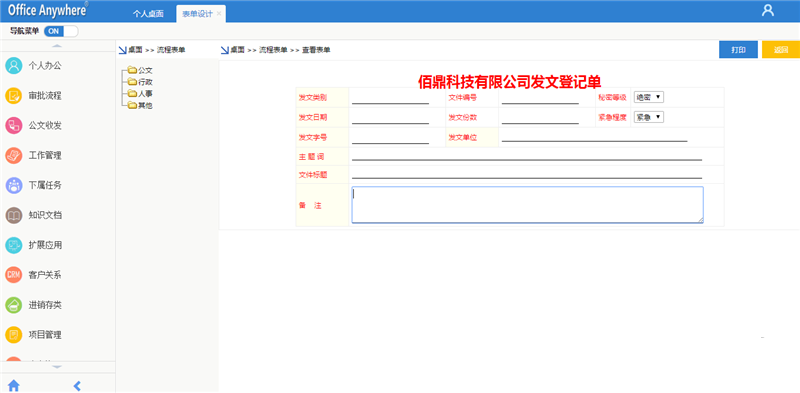Open the 人事 folder icon

[133, 93]
